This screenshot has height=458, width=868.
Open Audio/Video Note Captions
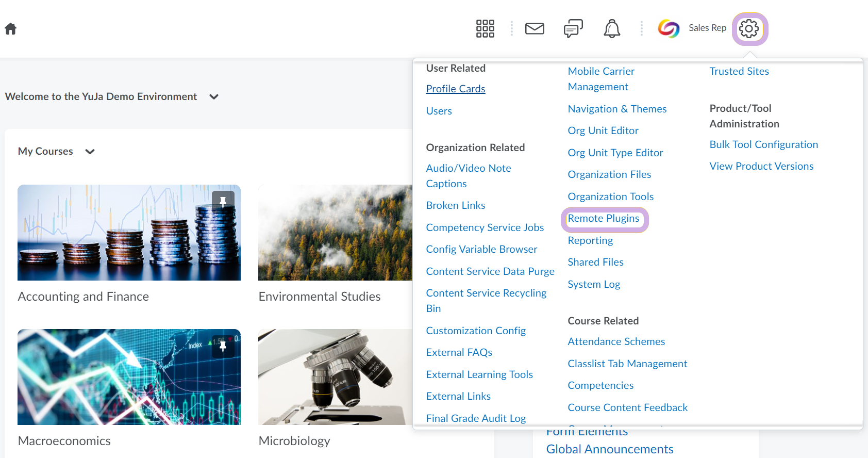469,176
